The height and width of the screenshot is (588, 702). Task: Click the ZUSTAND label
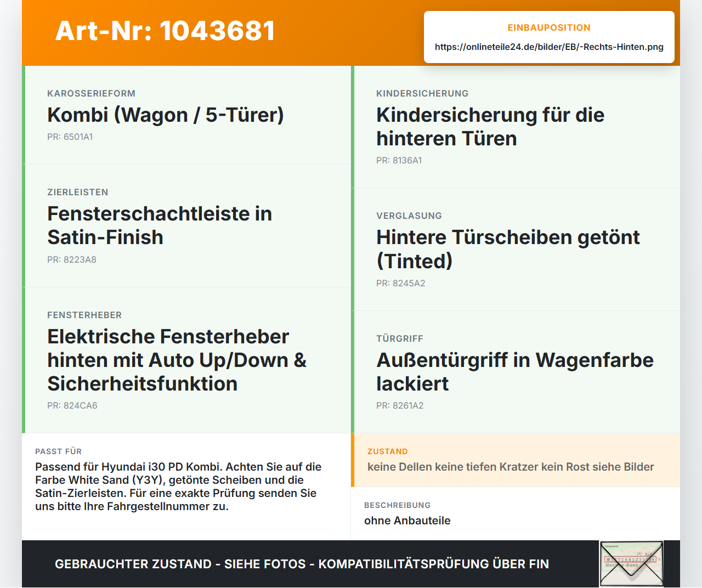tap(388, 451)
